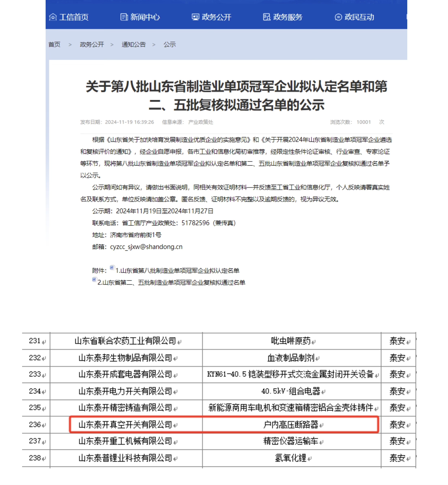Select the highlighted 山东泰开真空开关有限公司 cell
Image resolution: width=448 pixels, height=485 pixels.
(126, 425)
